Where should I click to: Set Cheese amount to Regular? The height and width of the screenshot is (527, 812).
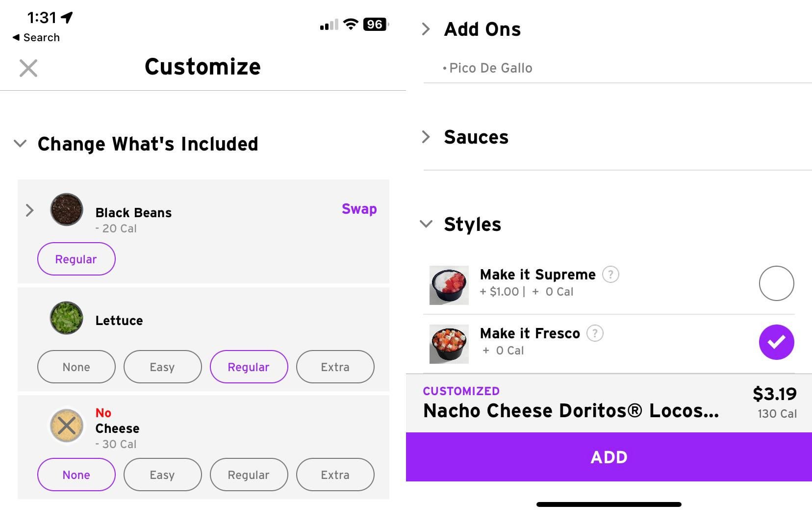coord(249,475)
